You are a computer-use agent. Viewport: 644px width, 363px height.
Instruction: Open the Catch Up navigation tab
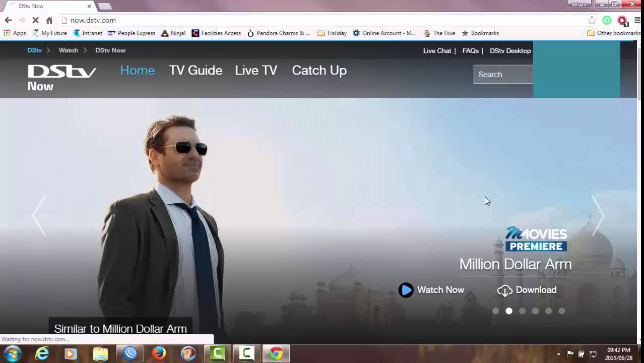click(x=319, y=70)
